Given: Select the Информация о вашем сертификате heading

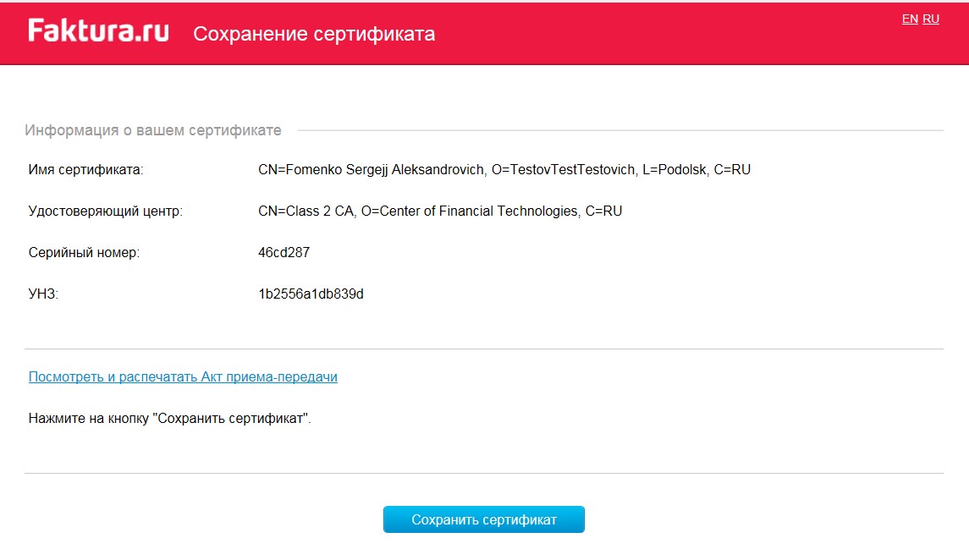Looking at the screenshot, I should pos(152,130).
